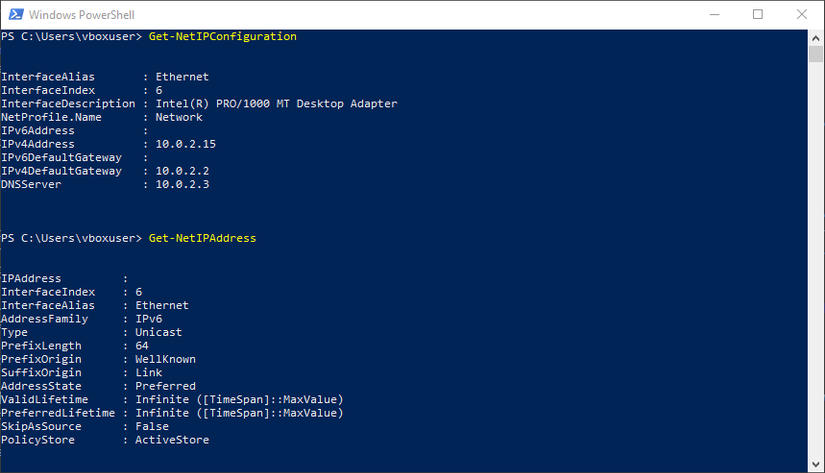Screen dimensions: 825x473
Task: Click the IPv4Address value 10.0.2.15
Action: (185, 144)
